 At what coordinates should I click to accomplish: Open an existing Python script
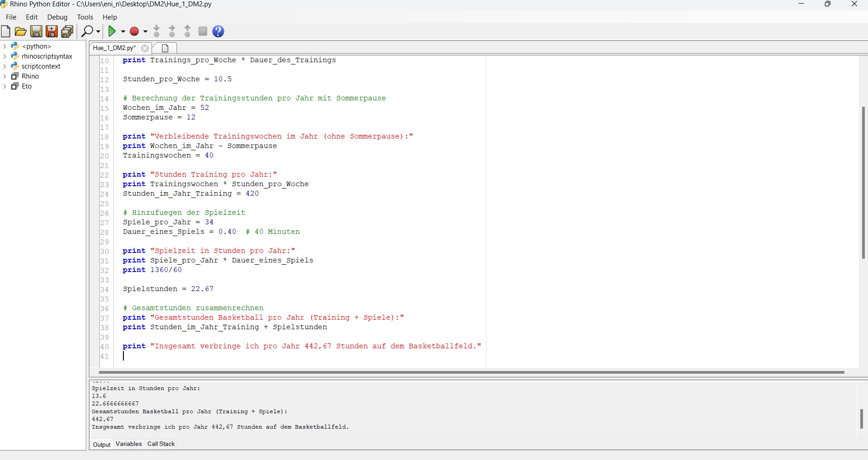point(20,31)
